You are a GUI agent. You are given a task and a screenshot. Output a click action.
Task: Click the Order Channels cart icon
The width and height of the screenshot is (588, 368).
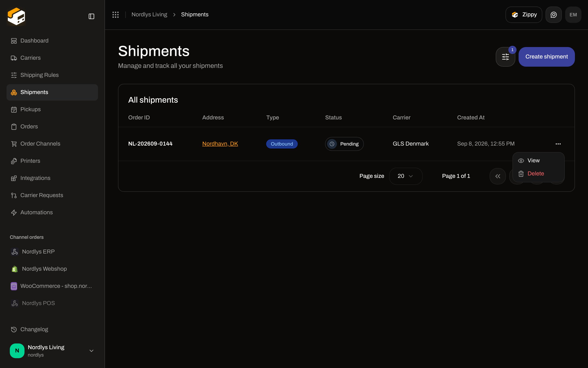pyautogui.click(x=14, y=144)
